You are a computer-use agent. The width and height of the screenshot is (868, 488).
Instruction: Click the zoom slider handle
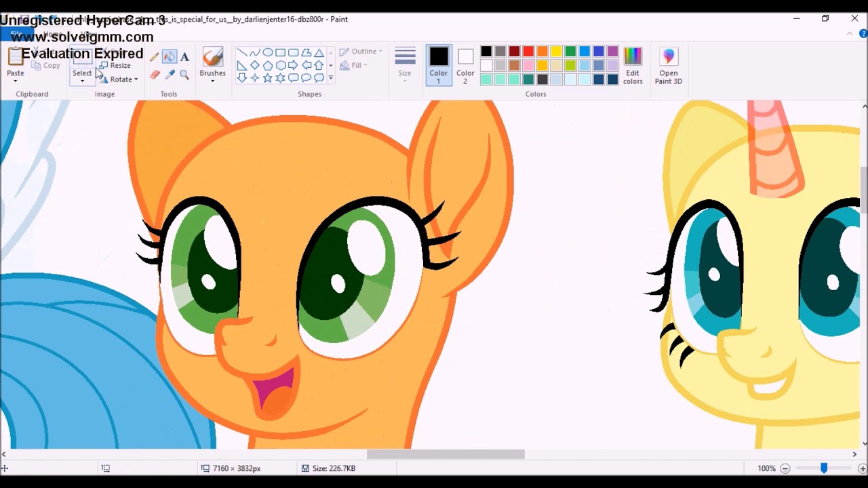[x=824, y=468]
